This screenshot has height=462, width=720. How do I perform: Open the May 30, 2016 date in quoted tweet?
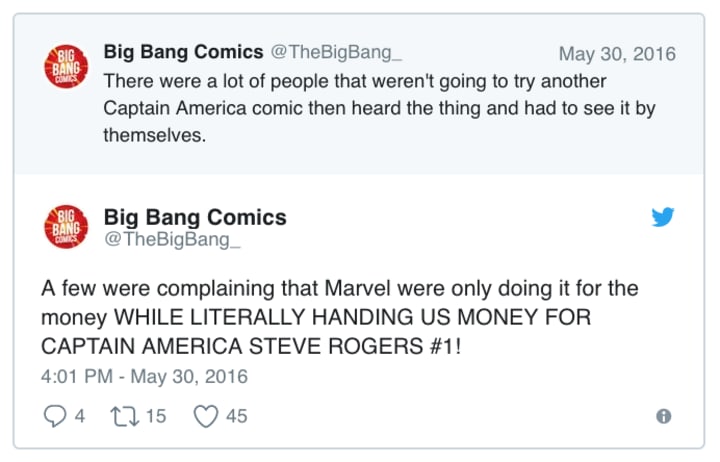[x=617, y=54]
